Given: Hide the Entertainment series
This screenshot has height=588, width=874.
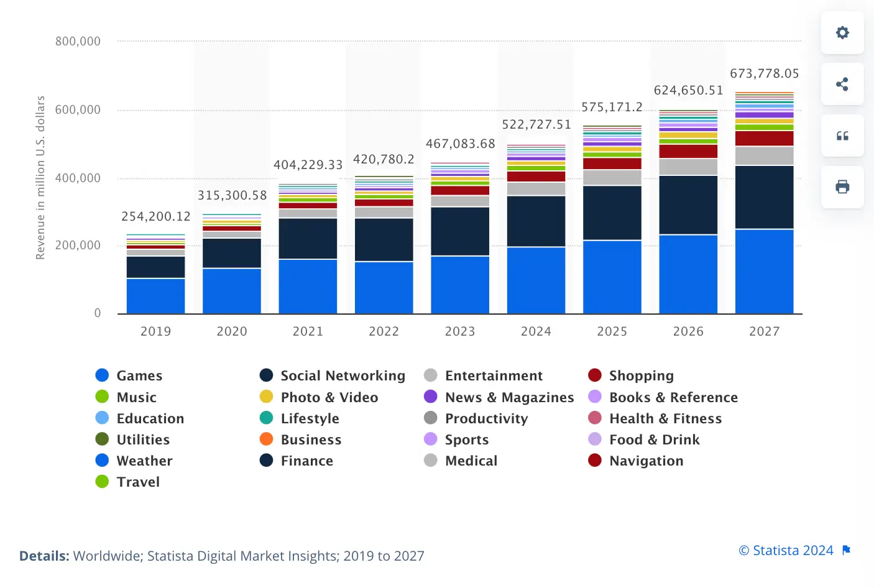Looking at the screenshot, I should click(494, 375).
